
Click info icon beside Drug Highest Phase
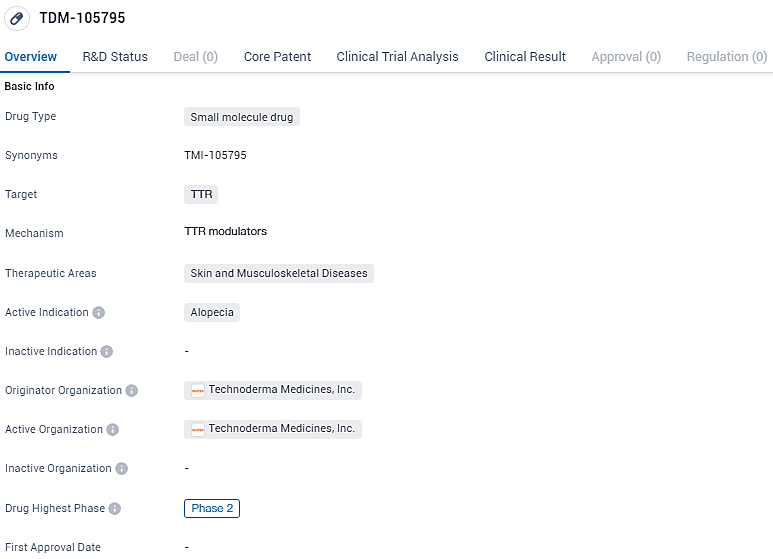pos(115,509)
